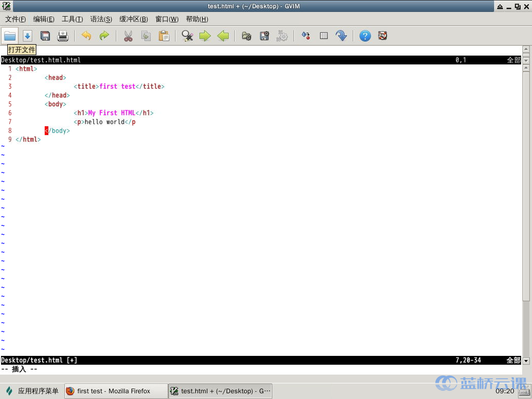Click the vertical scrollbar down arrow
Image resolution: width=532 pixels, height=399 pixels.
(x=526, y=361)
